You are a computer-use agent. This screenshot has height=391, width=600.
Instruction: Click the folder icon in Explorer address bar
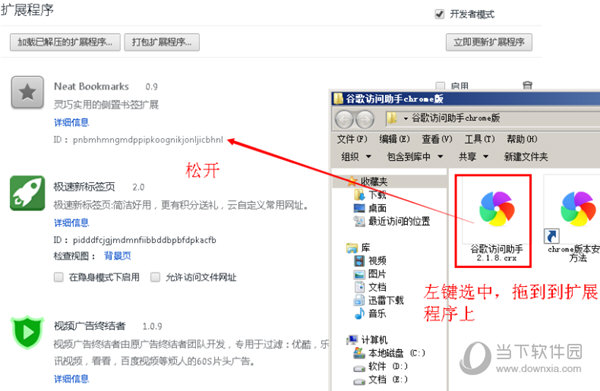[392, 118]
